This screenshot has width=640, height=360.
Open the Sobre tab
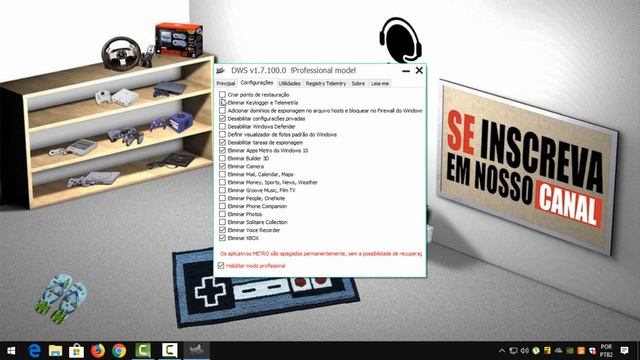pos(358,83)
